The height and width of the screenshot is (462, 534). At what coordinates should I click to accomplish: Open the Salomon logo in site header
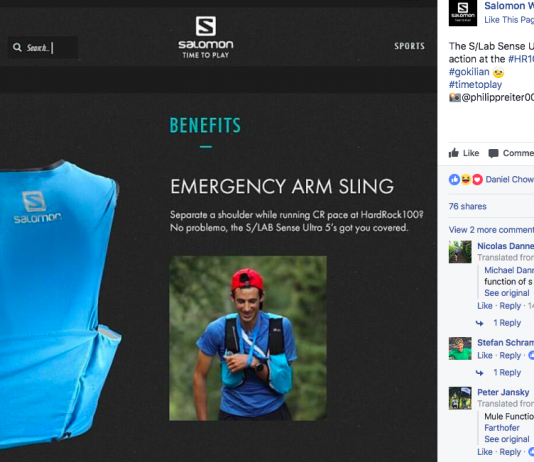point(206,37)
